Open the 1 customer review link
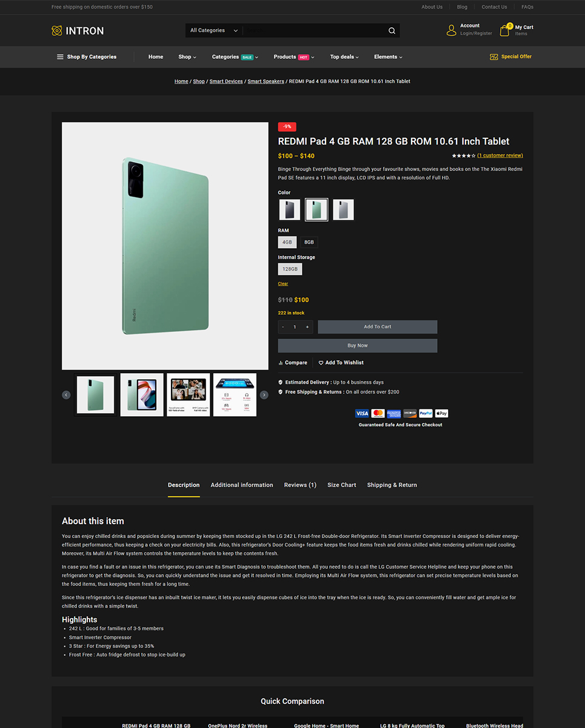Screen dimensions: 585x728 point(500,155)
